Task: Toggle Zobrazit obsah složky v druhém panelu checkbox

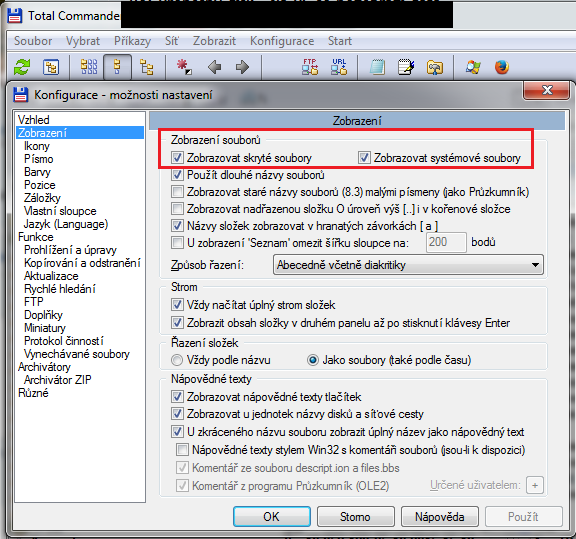Action: tap(177, 323)
